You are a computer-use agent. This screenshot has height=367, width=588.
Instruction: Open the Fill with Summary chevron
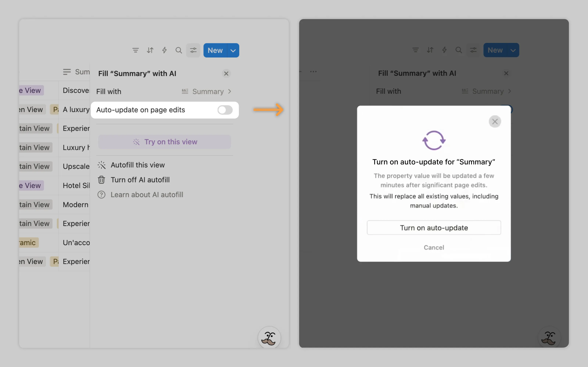click(x=230, y=92)
